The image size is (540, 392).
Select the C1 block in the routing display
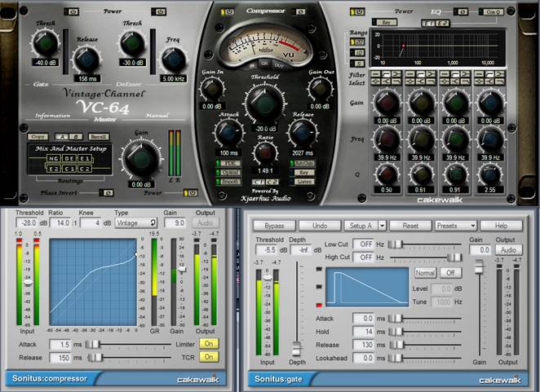(69, 169)
